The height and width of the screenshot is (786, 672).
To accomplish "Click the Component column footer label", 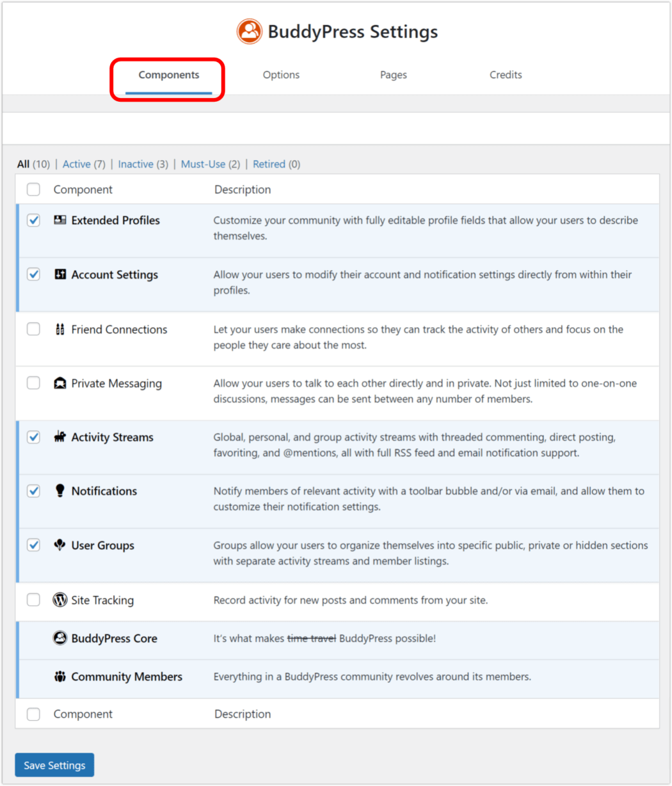I will (83, 714).
